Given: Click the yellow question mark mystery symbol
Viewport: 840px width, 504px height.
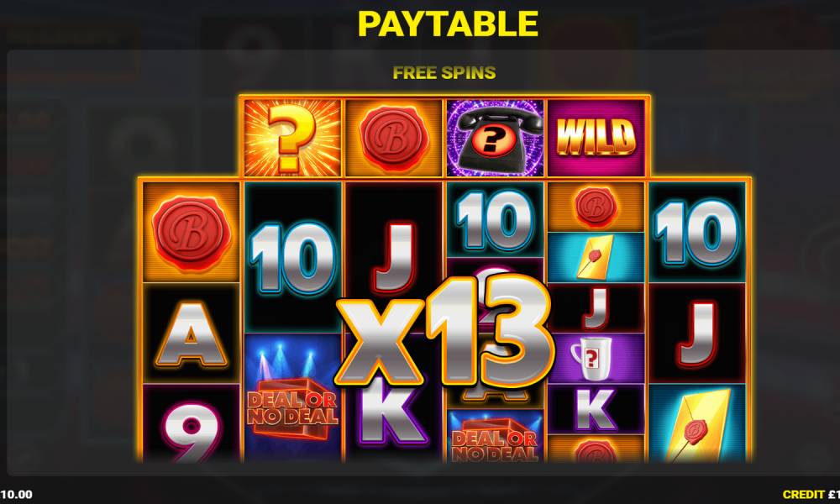Looking at the screenshot, I should pyautogui.click(x=292, y=138).
